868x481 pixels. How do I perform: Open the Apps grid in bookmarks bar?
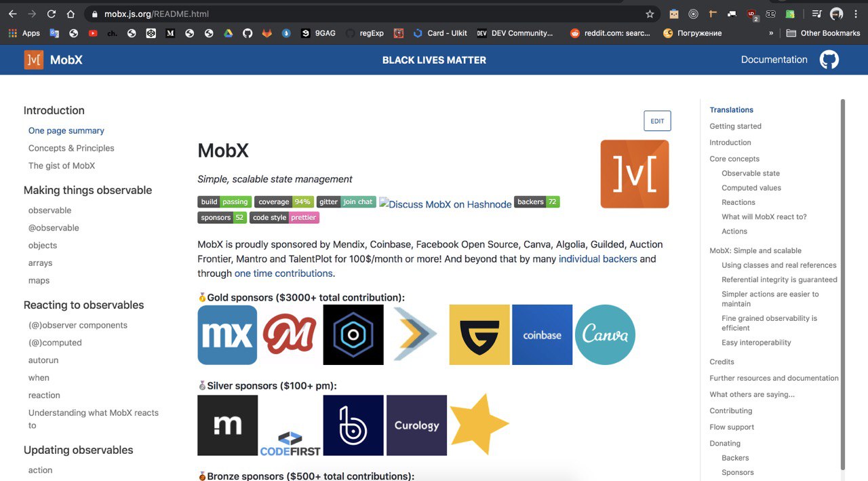point(24,33)
